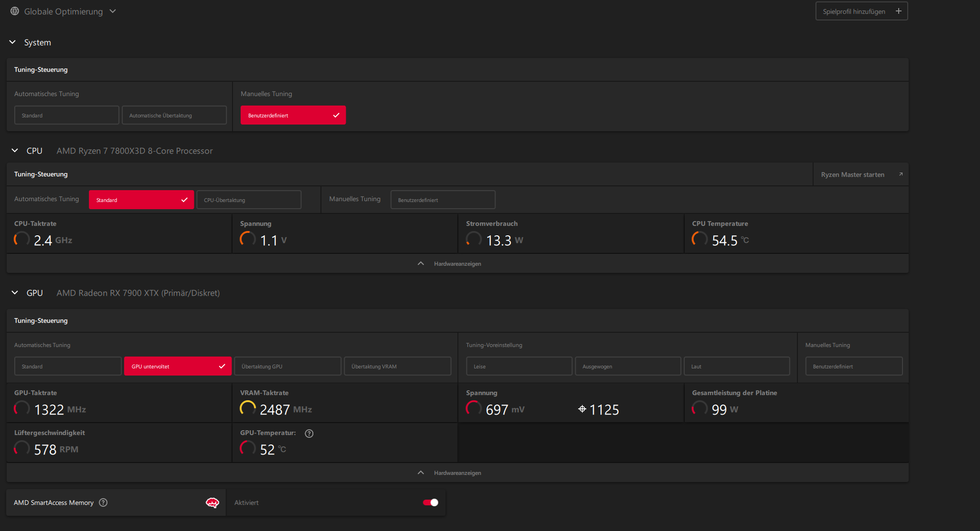
Task: Select the CPU-Übertaktung tuning option
Action: [x=249, y=200]
